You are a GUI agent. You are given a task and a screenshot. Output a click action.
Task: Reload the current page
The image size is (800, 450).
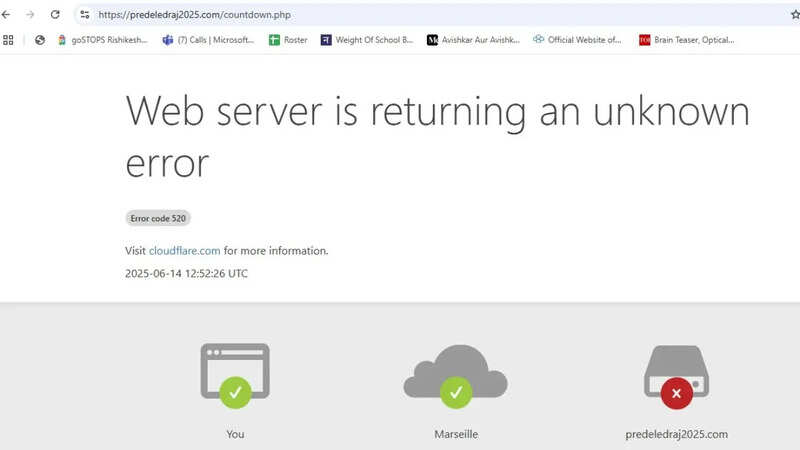(55, 15)
